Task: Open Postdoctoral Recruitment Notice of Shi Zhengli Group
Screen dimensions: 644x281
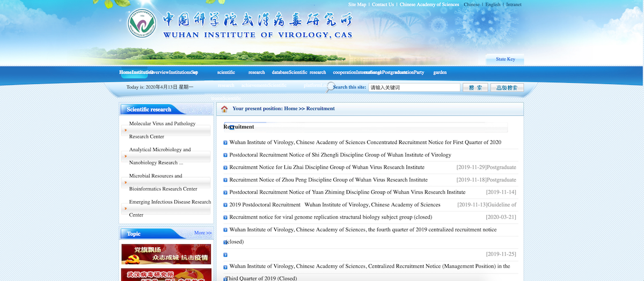Action: [340, 155]
